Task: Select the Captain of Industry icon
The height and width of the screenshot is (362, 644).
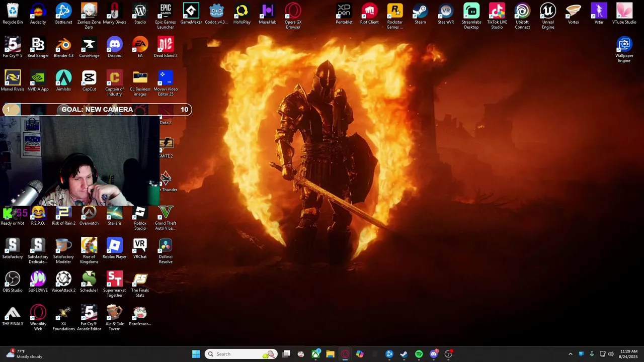Action: coord(115,83)
